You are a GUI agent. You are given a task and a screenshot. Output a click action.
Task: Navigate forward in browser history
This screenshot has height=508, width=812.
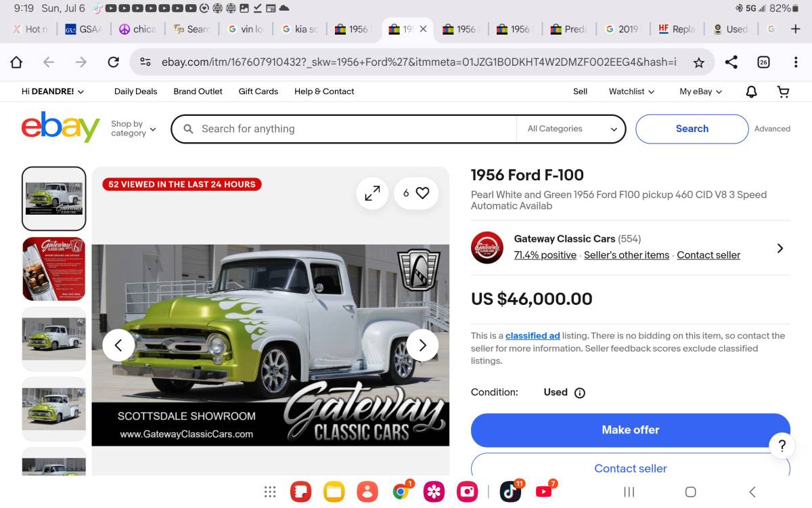click(81, 62)
